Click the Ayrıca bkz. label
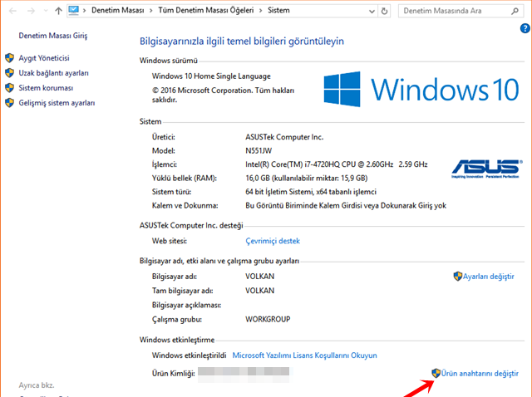Screen dimensions: 532x397 pyautogui.click(x=37, y=385)
